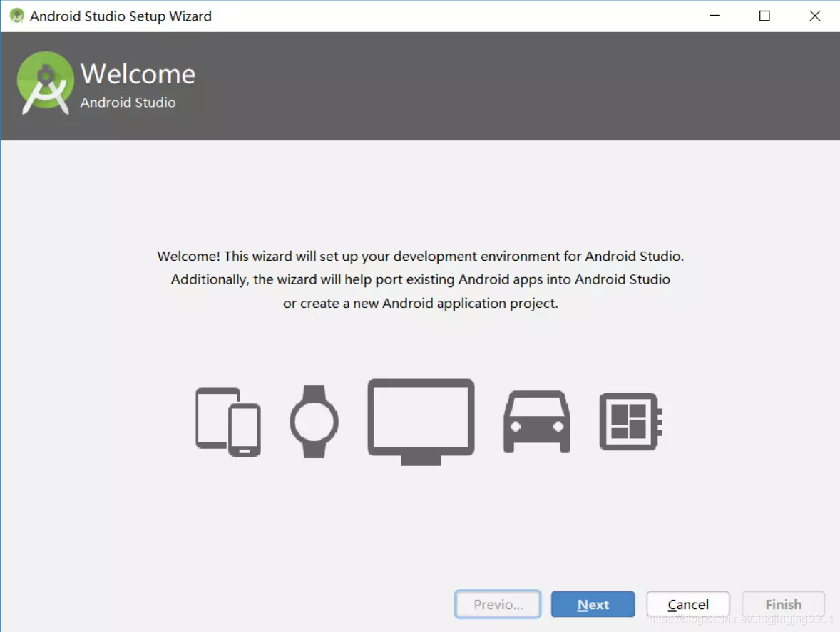Click the phone and tablet device icon

[228, 422]
